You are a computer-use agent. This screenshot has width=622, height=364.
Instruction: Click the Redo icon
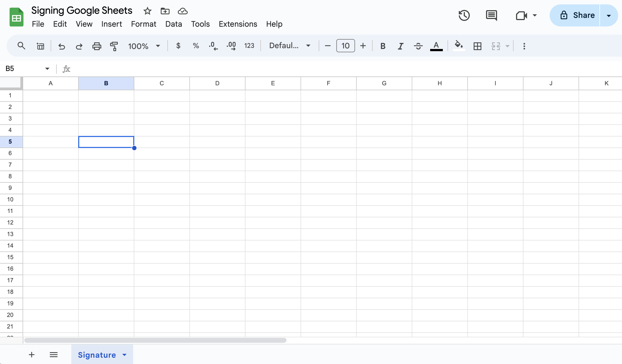[78, 46]
